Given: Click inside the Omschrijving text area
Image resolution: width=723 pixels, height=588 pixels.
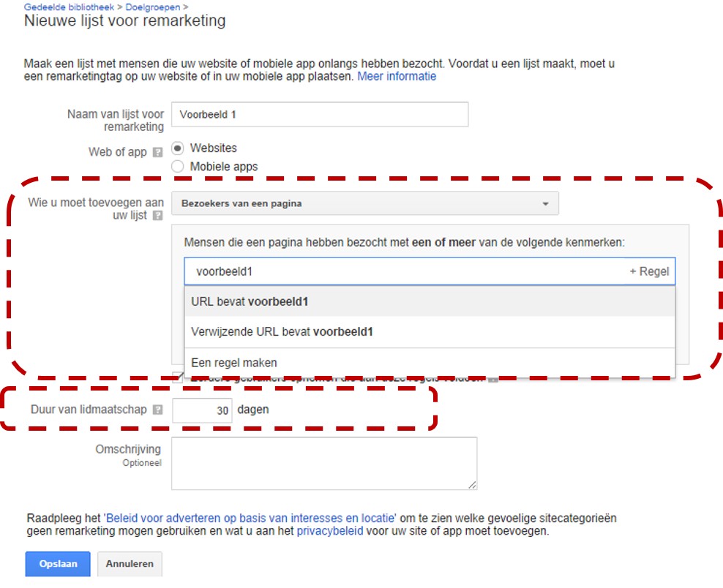Looking at the screenshot, I should [323, 463].
